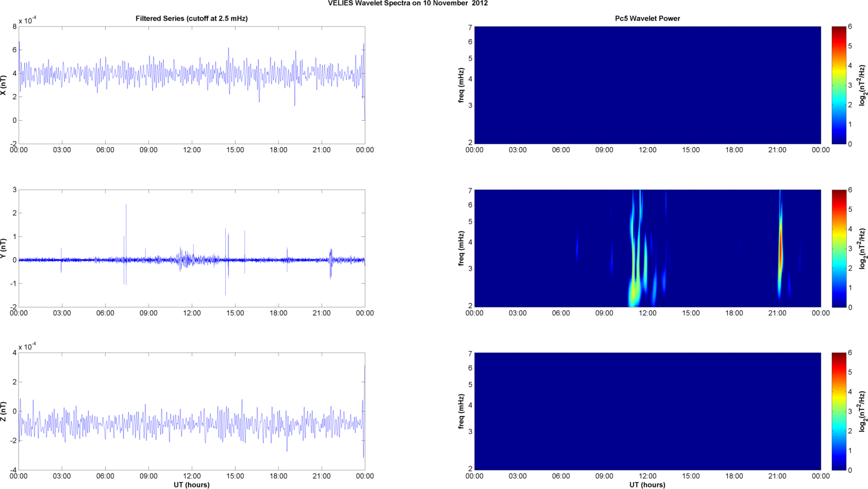Viewport: 868px width, 489px height.
Task: Select the 'Filtered Series (cutoff at 2.5 mHz)' heading
Action: (192, 18)
